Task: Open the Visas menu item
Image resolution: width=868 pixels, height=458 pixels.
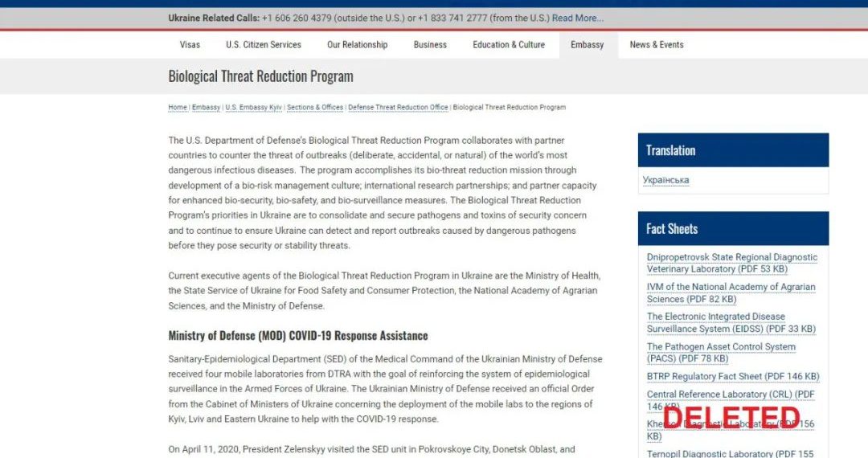Action: pyautogui.click(x=190, y=45)
